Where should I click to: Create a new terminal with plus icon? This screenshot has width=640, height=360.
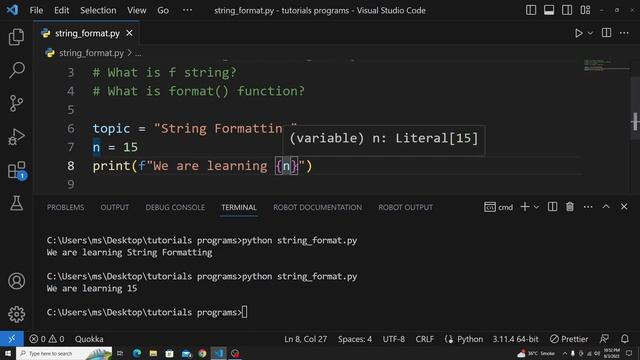[x=524, y=207]
